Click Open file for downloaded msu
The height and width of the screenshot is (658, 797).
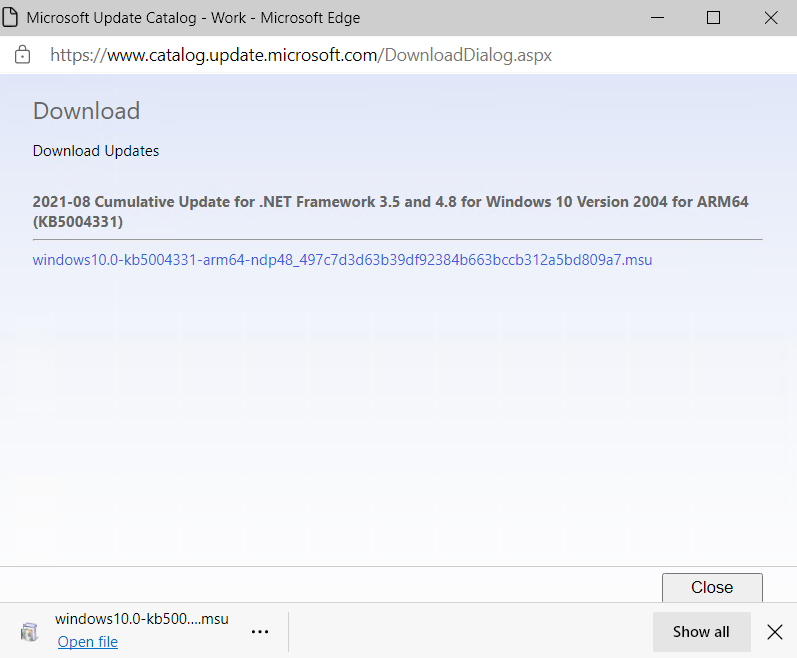pyautogui.click(x=87, y=642)
